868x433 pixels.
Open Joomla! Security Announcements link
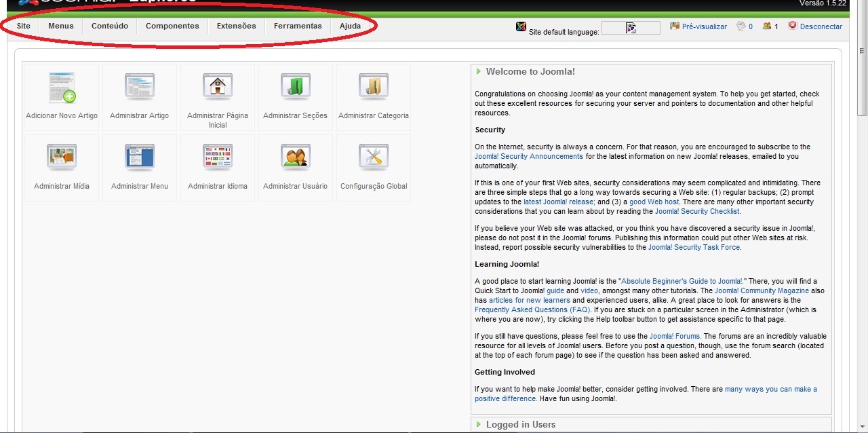(529, 156)
